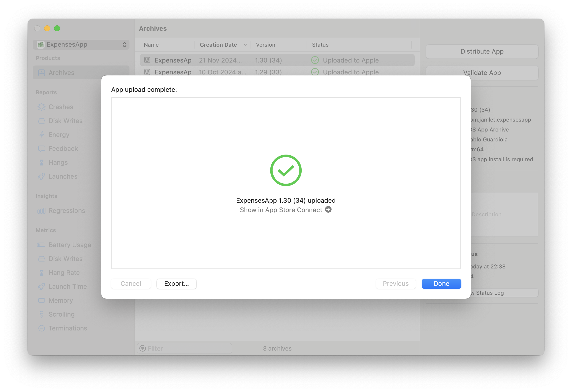
Task: Click the Filter archives field
Action: [x=185, y=348]
